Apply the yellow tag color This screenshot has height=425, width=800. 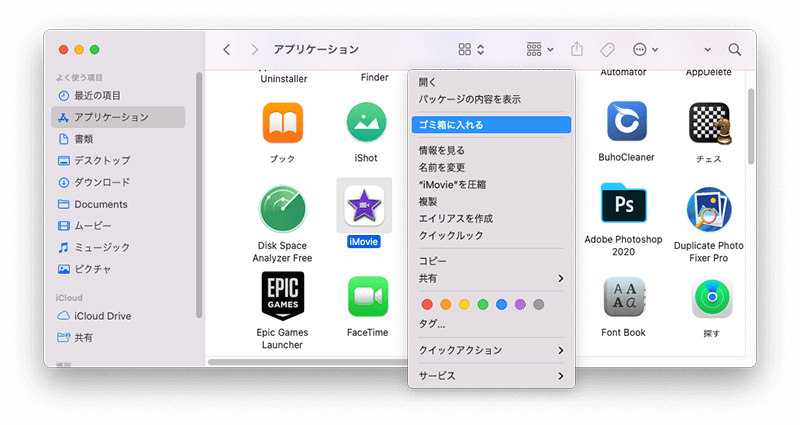[x=464, y=305]
